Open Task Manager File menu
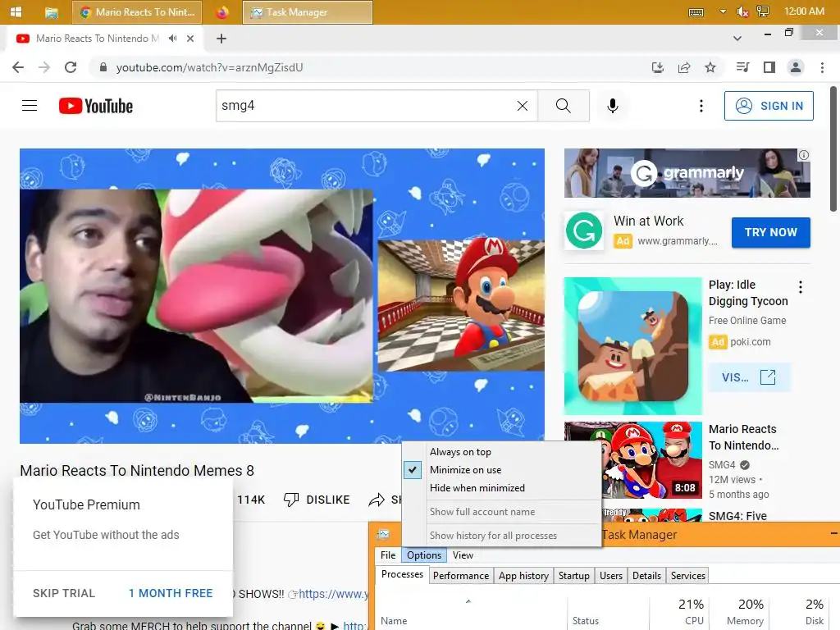Image resolution: width=840 pixels, height=630 pixels. click(x=388, y=555)
